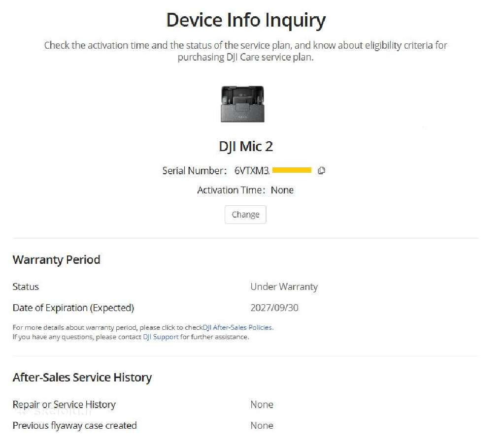Screen dimensions: 504x443
Task: Click the 2027/09/30 expiration date
Action: click(x=274, y=308)
